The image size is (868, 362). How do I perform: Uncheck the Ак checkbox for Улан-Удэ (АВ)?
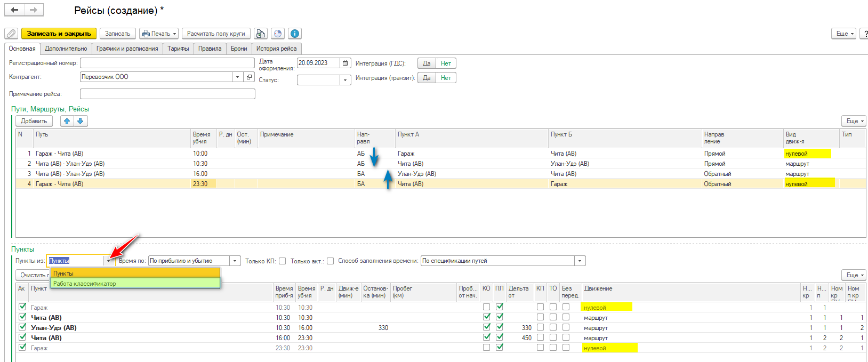point(22,327)
